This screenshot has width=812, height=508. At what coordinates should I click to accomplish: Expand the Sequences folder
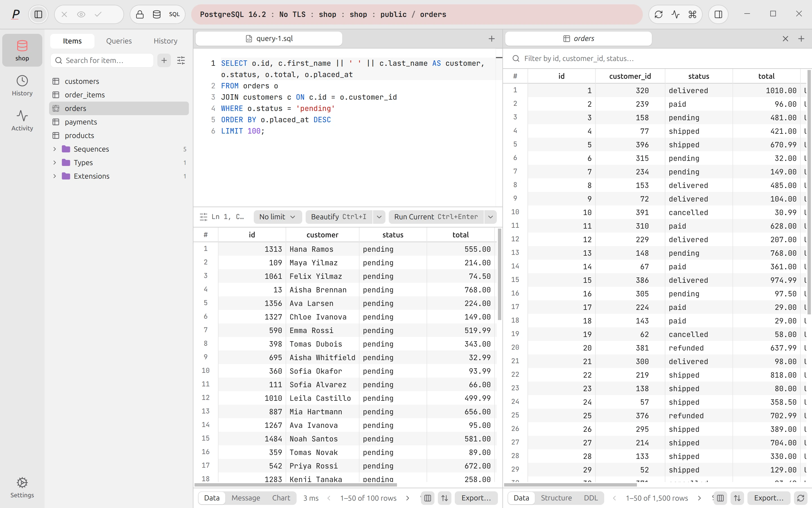55,149
